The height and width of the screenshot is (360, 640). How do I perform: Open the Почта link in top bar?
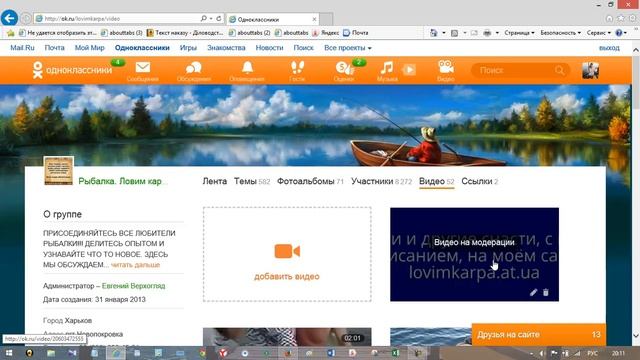point(54,48)
